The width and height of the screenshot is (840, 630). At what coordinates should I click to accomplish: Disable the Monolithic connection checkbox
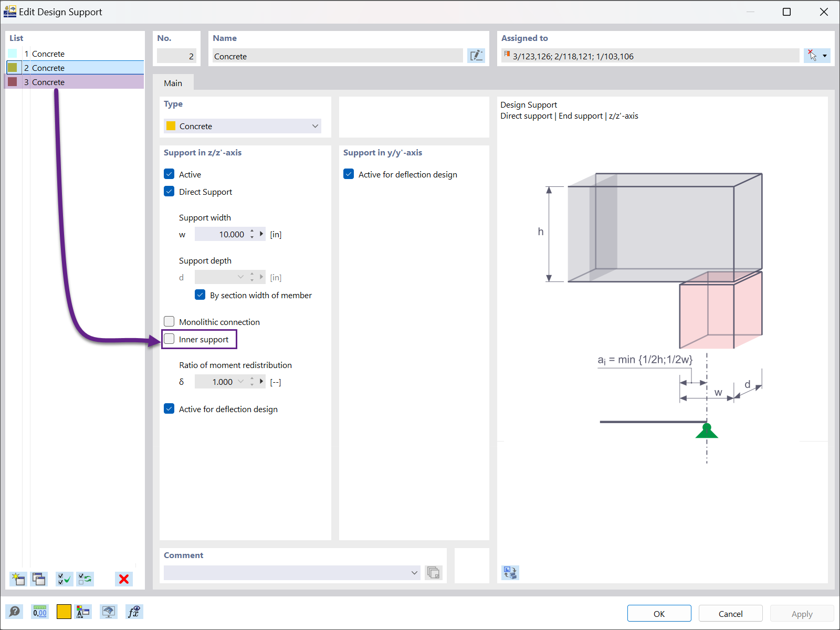point(169,321)
